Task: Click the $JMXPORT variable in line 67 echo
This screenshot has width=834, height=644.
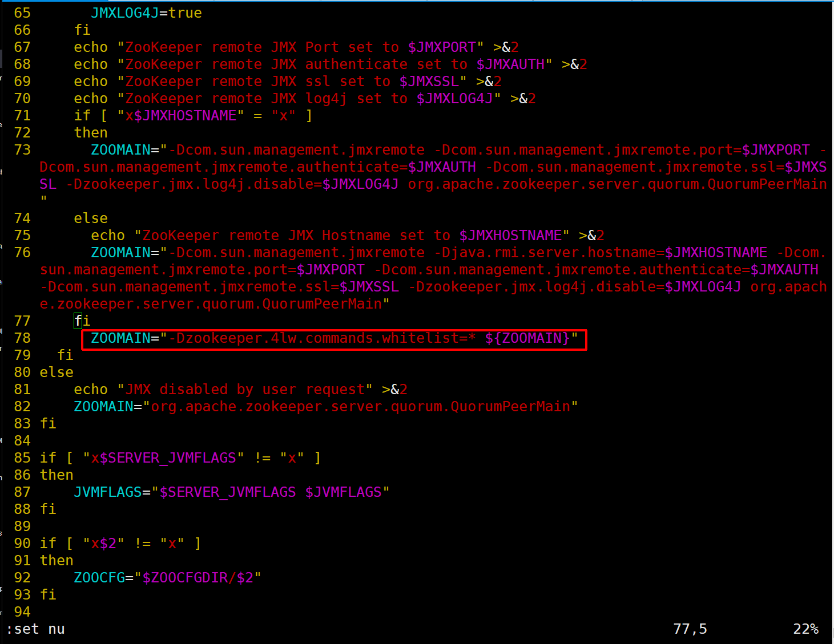Action: click(442, 47)
